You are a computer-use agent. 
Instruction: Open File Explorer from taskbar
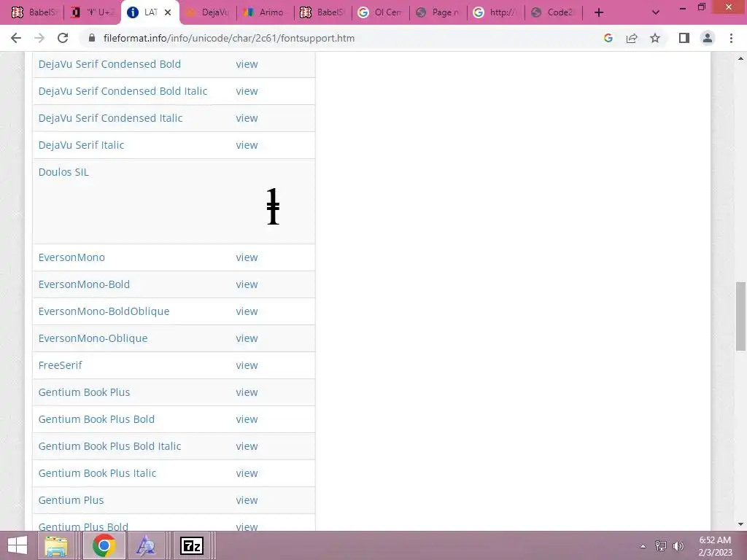click(x=56, y=545)
